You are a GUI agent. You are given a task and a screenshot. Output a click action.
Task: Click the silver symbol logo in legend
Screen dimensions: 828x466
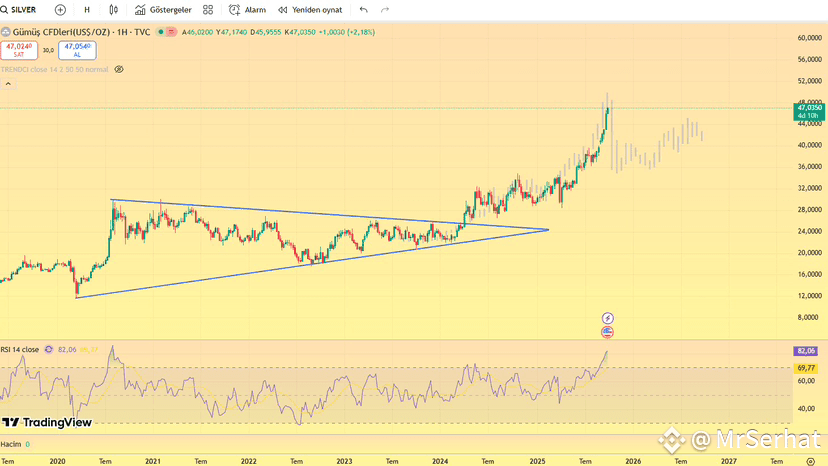tap(5, 32)
